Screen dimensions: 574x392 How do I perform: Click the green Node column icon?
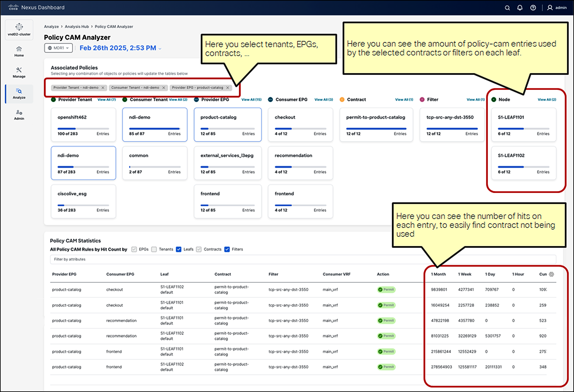pyautogui.click(x=494, y=100)
